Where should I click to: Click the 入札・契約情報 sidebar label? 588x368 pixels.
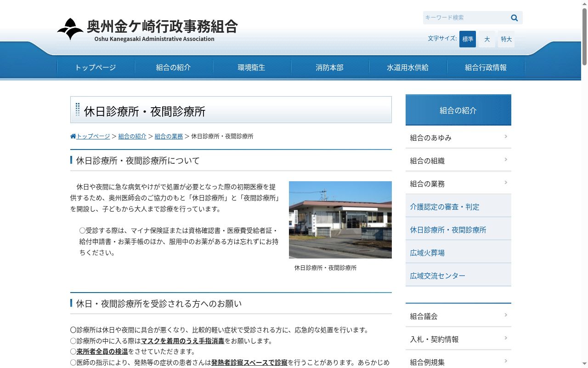434,339
